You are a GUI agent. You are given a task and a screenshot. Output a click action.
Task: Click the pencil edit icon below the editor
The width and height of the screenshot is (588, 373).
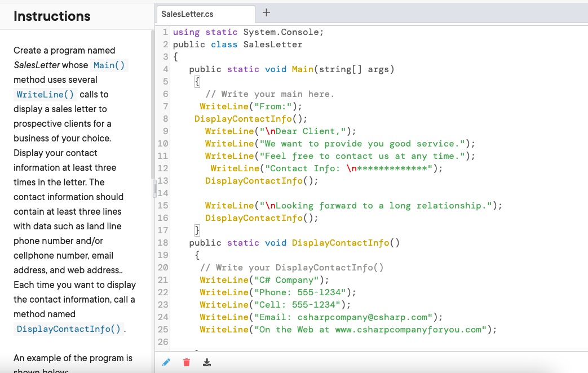coord(166,362)
